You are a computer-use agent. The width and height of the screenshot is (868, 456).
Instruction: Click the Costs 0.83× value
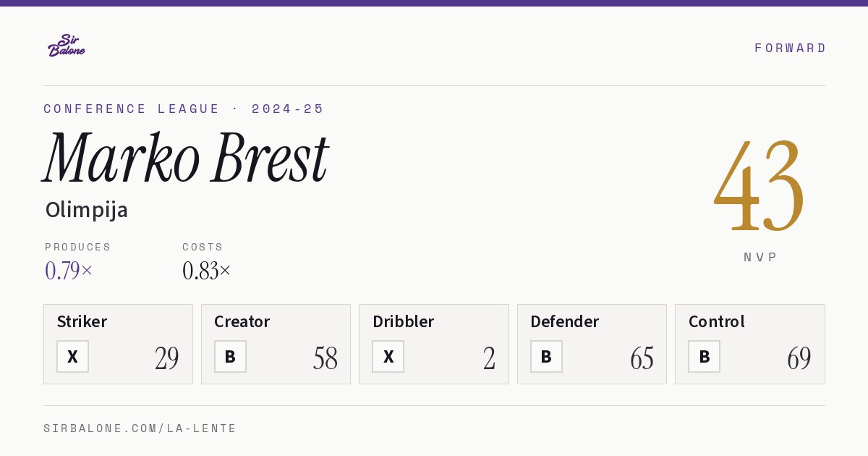(x=207, y=271)
